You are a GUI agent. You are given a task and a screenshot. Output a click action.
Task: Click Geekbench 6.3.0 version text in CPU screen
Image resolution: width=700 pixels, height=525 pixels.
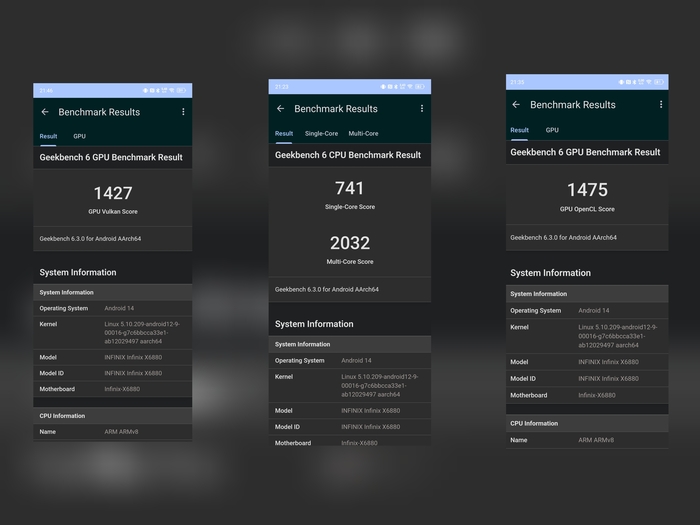tap(327, 289)
